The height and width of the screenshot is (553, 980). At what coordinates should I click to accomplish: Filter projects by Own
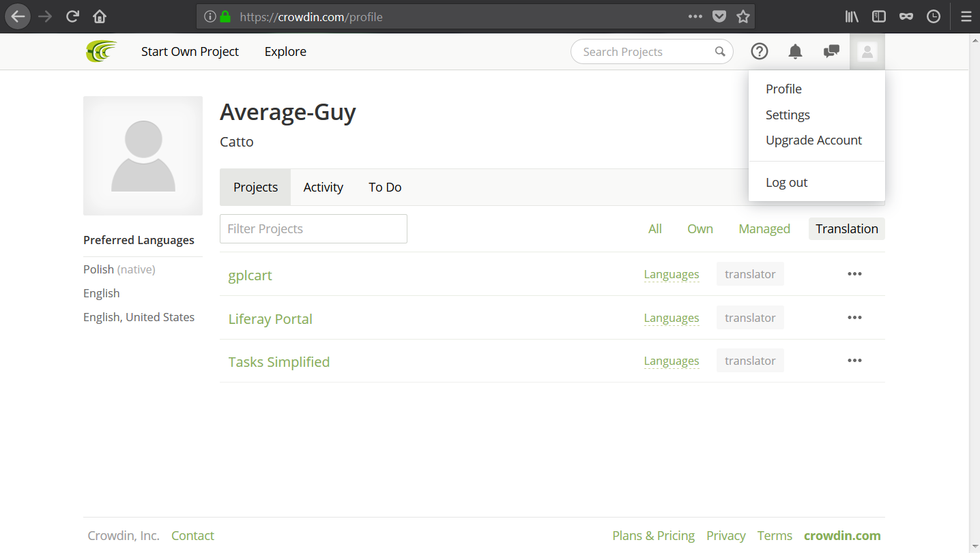(700, 229)
